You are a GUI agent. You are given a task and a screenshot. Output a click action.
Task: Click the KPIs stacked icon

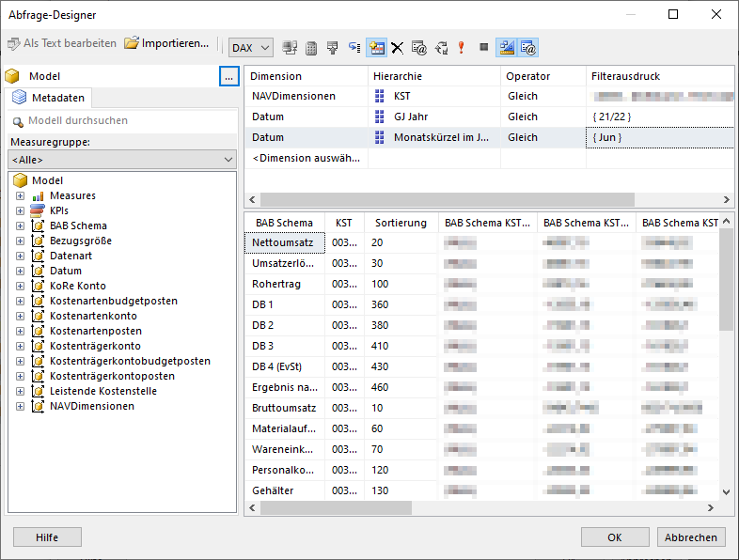pyautogui.click(x=38, y=210)
